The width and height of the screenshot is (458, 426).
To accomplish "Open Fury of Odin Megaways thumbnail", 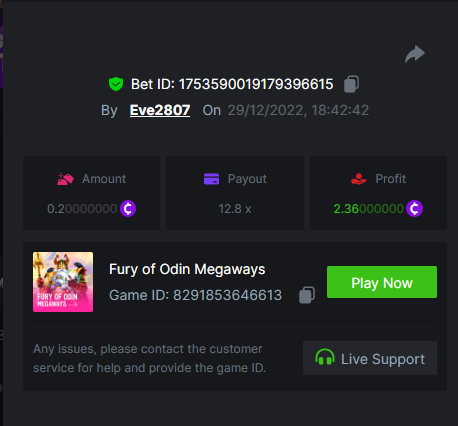I will point(63,282).
